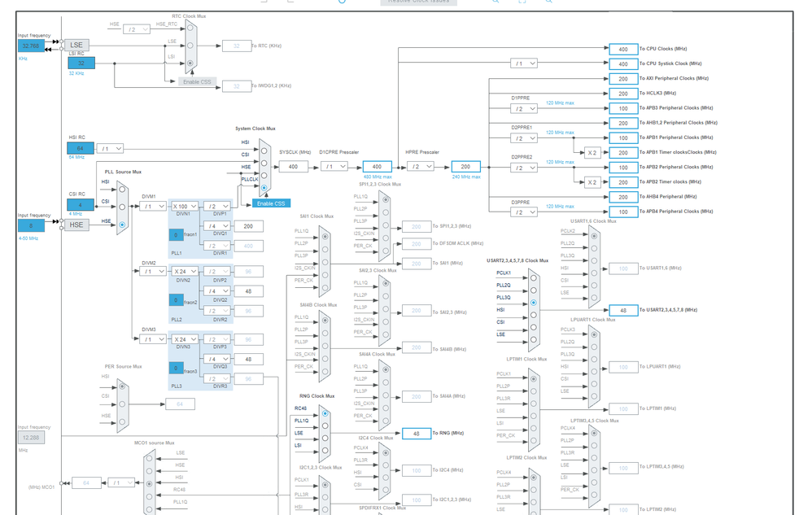Edit the fracn3 value field
The width and height of the screenshot is (812, 515).
[x=176, y=369]
